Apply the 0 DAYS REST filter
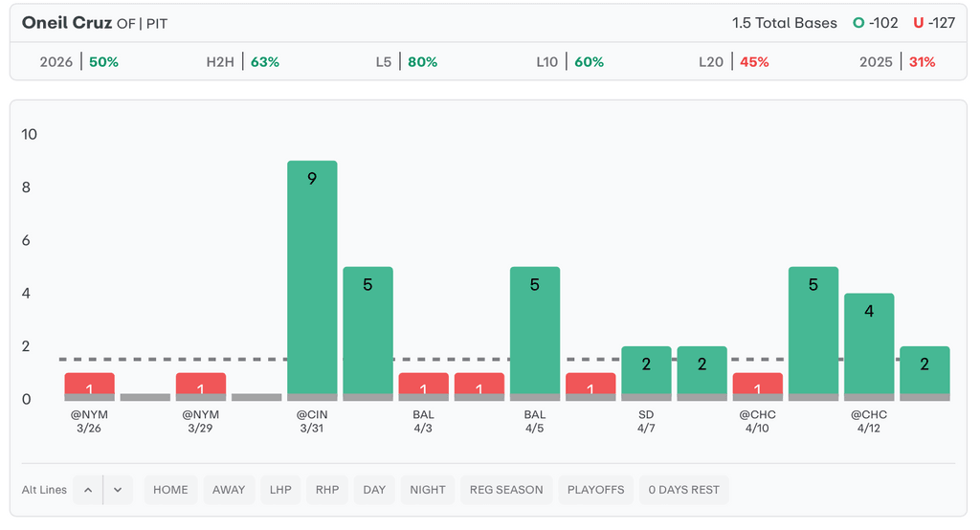The height and width of the screenshot is (530, 980). point(683,490)
